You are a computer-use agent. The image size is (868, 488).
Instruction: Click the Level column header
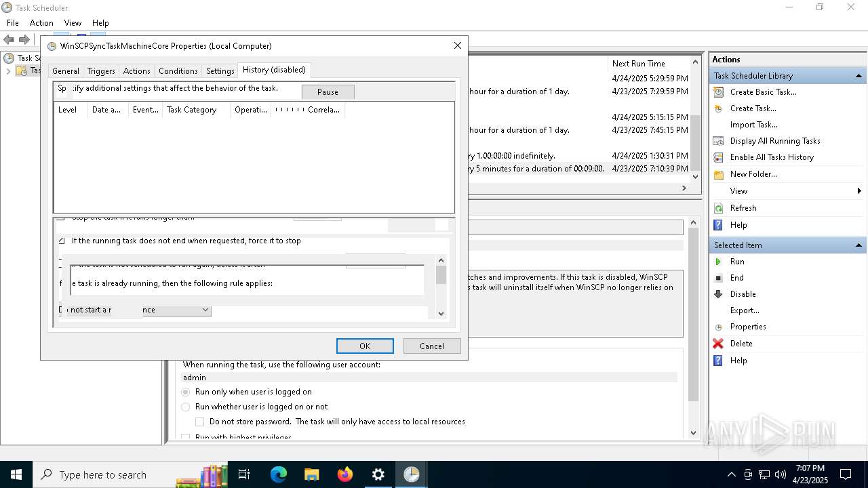(71, 110)
